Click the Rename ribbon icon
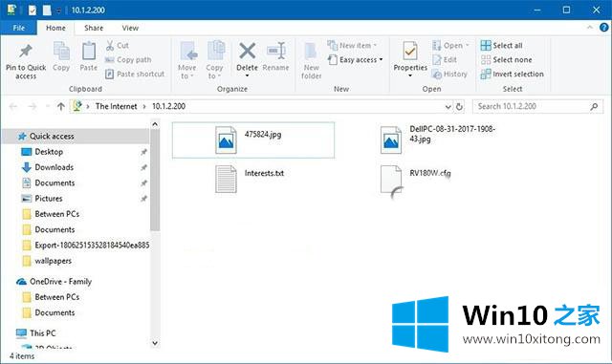This screenshot has height=364, width=612. (x=276, y=52)
